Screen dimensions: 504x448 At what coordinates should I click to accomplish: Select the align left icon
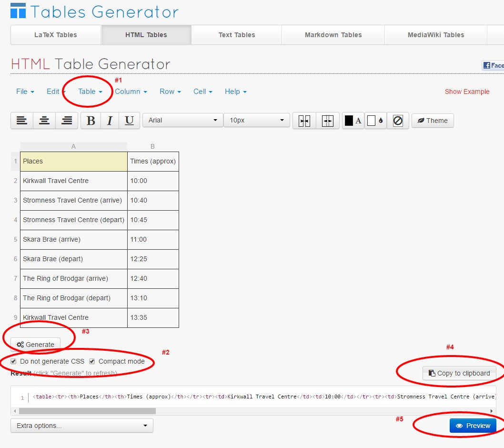point(21,121)
